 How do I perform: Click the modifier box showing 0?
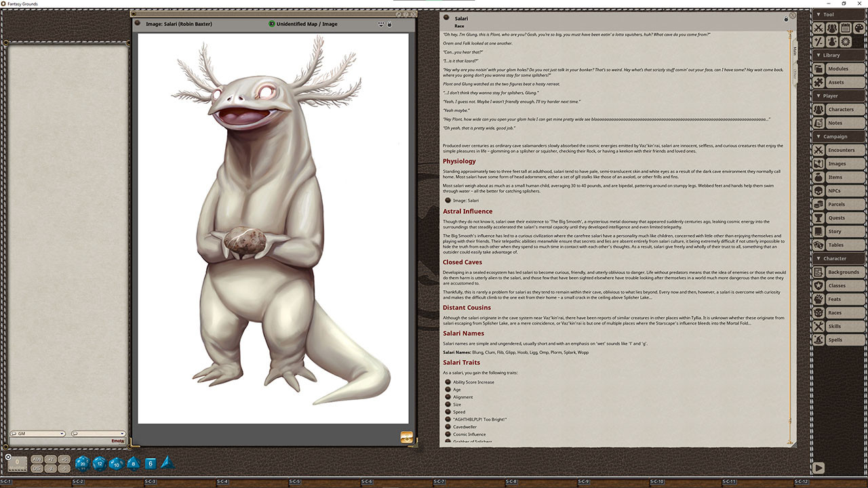click(x=18, y=464)
